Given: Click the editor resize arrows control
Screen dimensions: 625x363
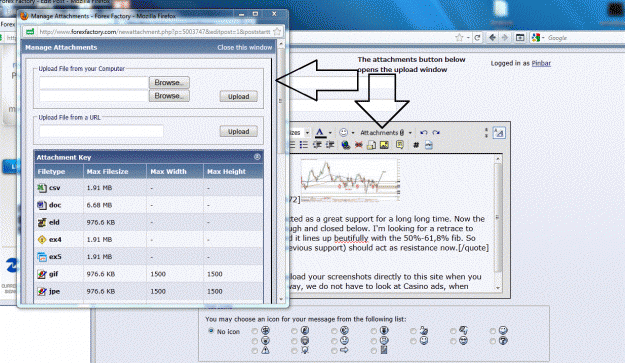Looking at the screenshot, I should tap(486, 133).
